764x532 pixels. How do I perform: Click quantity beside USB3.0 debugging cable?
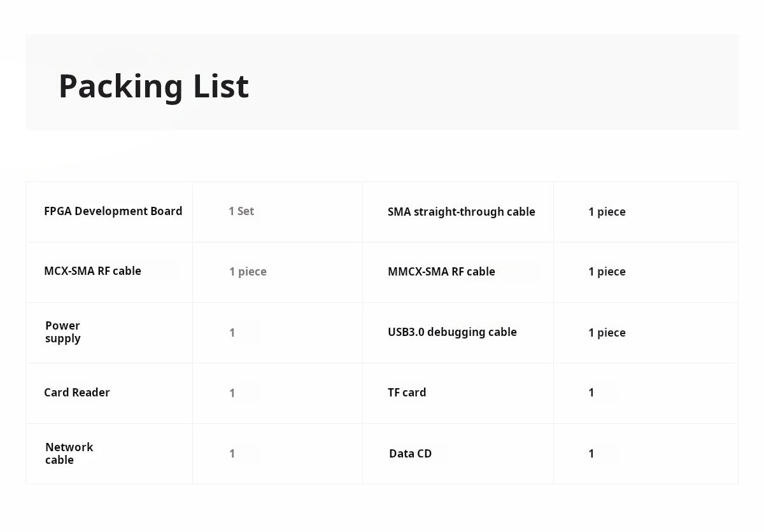[607, 333]
